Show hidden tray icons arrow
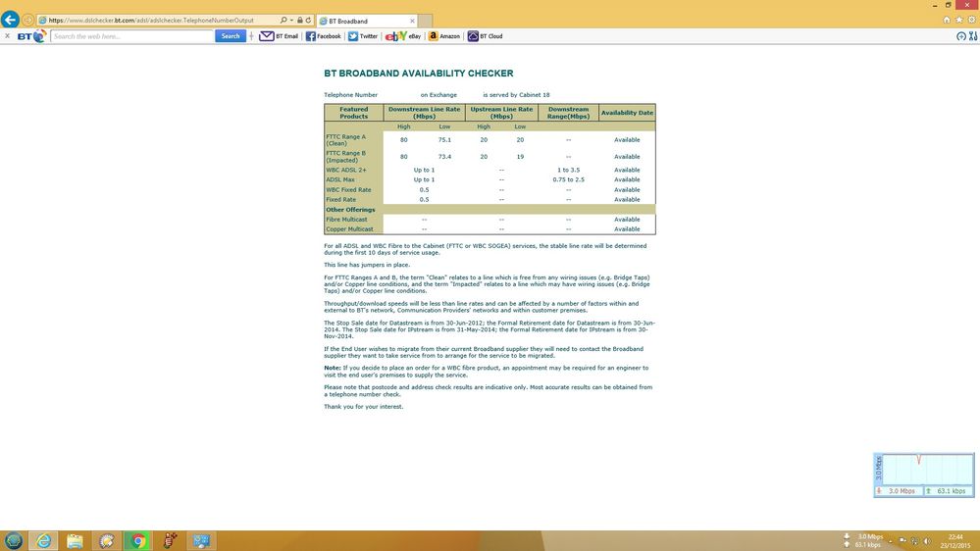980x551 pixels. pyautogui.click(x=892, y=541)
